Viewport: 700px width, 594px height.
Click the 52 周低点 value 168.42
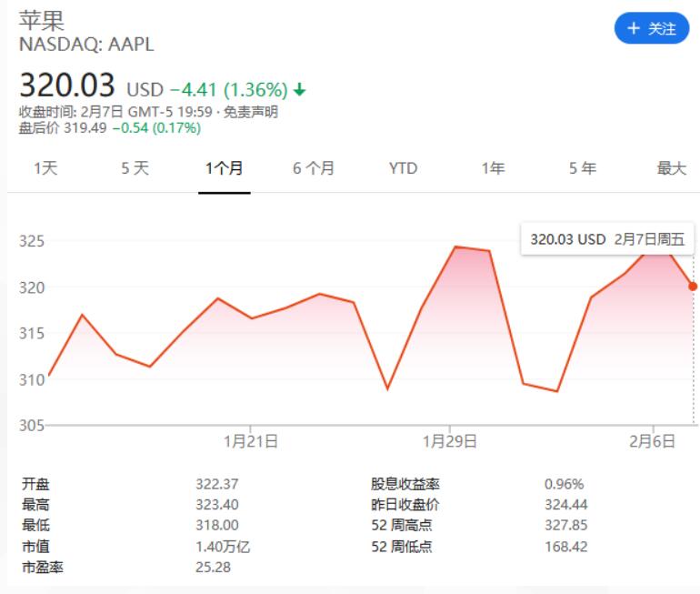tap(566, 547)
